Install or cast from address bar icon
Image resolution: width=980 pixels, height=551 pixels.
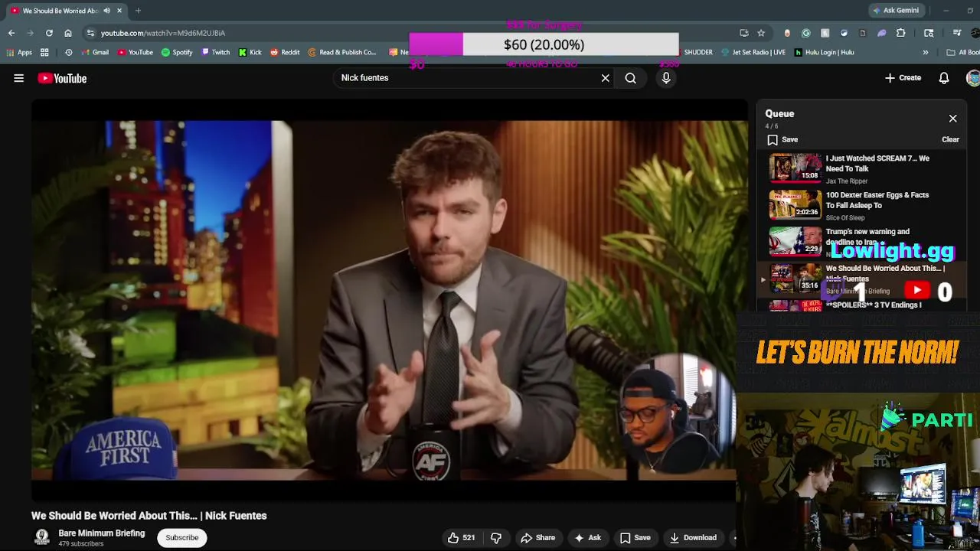coord(744,33)
